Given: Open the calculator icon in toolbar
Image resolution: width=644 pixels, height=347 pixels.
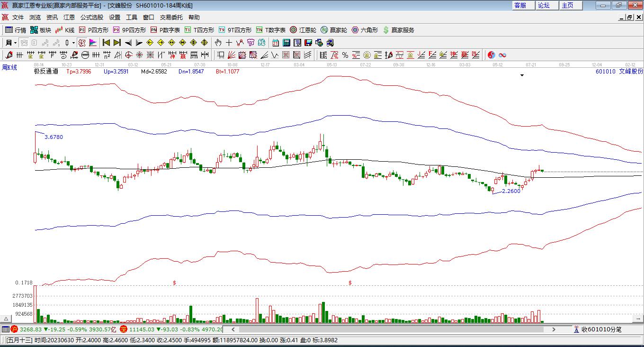Looking at the screenshot, I should [x=286, y=43].
